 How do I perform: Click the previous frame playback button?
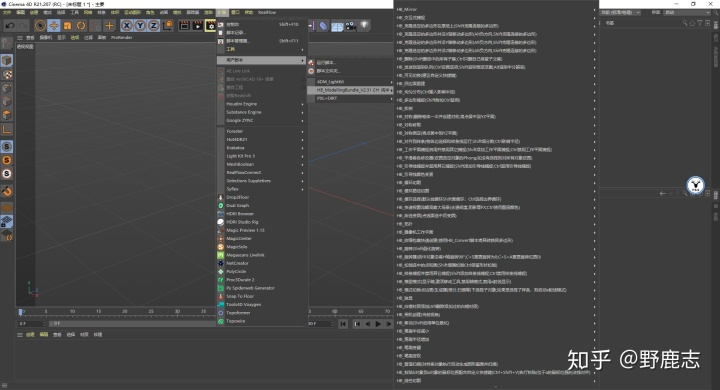click(367, 324)
